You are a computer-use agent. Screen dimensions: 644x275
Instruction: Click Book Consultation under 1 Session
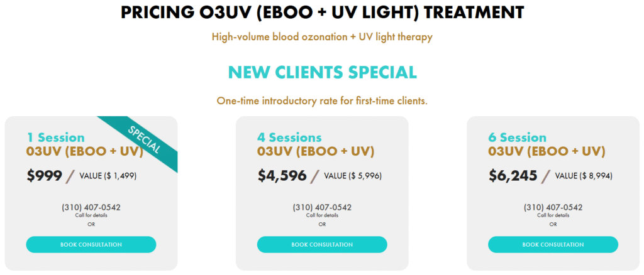coord(91,245)
